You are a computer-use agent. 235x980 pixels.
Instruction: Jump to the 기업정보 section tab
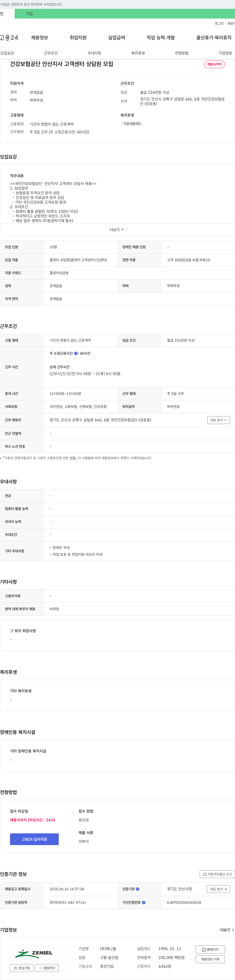tap(225, 53)
